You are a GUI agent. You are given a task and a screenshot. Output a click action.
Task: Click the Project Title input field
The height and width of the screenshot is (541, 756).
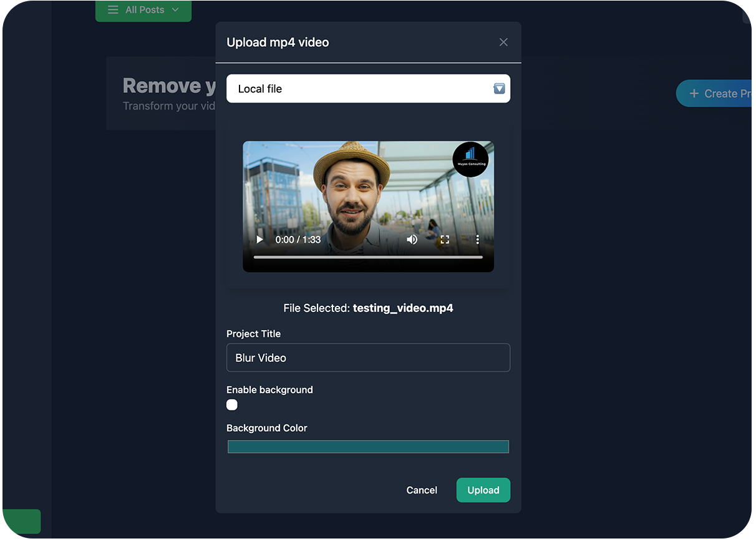click(368, 358)
